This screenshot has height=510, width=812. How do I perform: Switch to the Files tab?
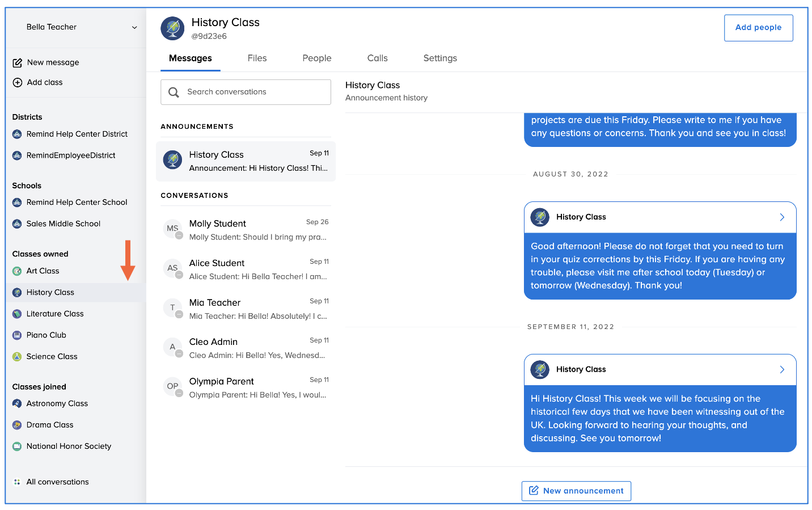tap(257, 58)
